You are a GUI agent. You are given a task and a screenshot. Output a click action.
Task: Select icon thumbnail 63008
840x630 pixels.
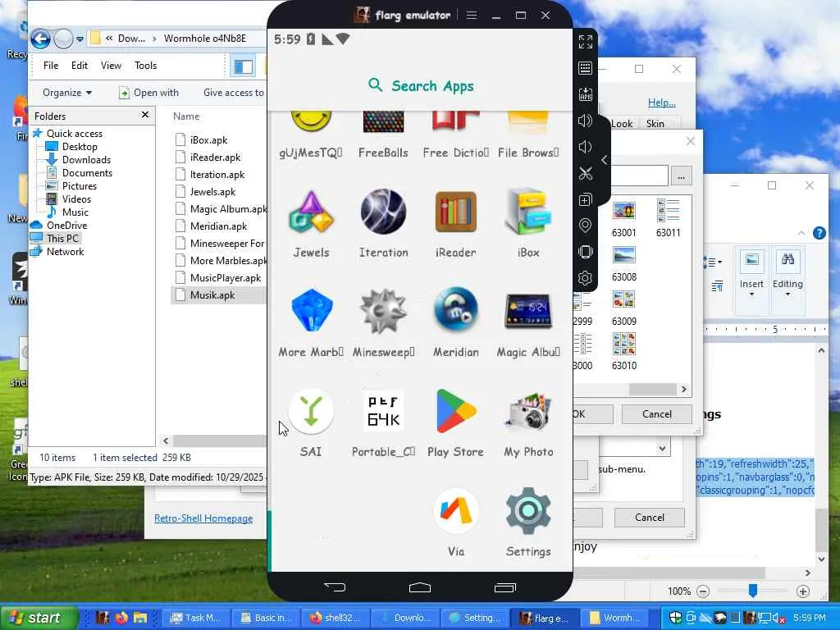624,263
